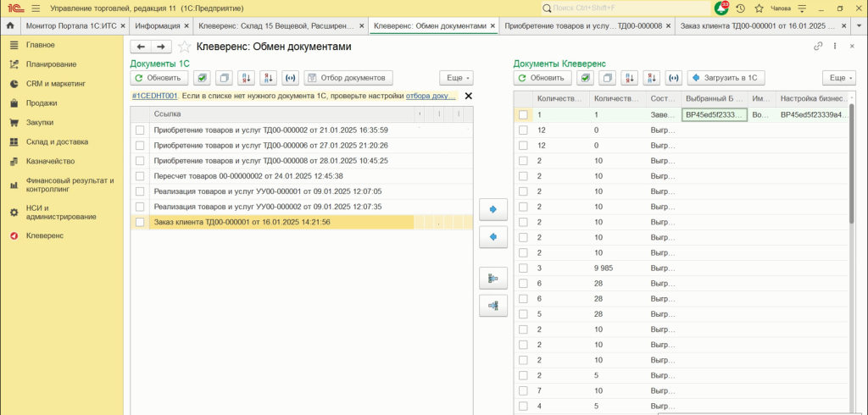Viewport: 868px width, 415px height.
Task: Uncheck all documents in Документы Клеверенс toolbar
Action: click(607, 78)
